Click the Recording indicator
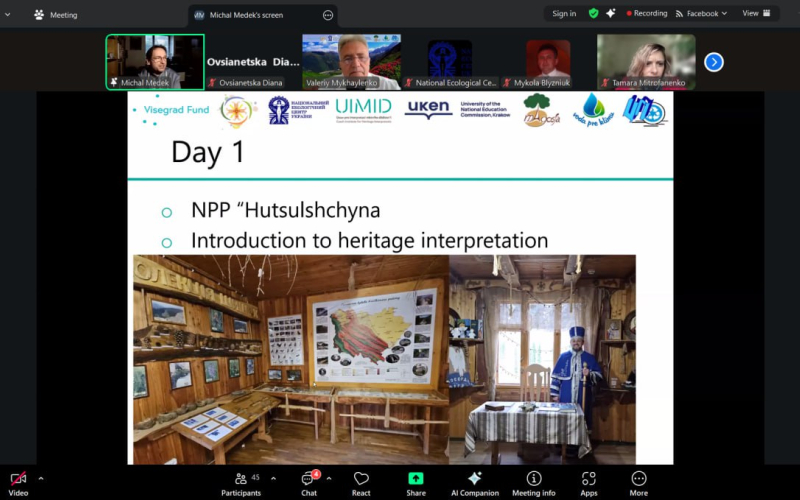The height and width of the screenshot is (500, 800). tap(646, 14)
